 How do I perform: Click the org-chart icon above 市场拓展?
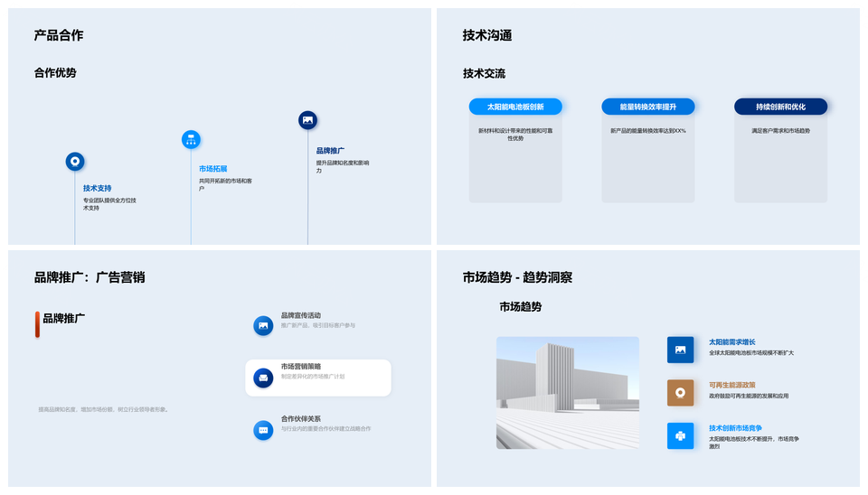[x=191, y=139]
